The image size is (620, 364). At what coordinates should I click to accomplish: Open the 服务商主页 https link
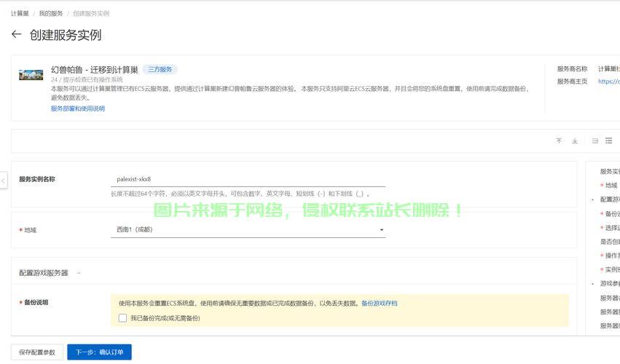609,82
